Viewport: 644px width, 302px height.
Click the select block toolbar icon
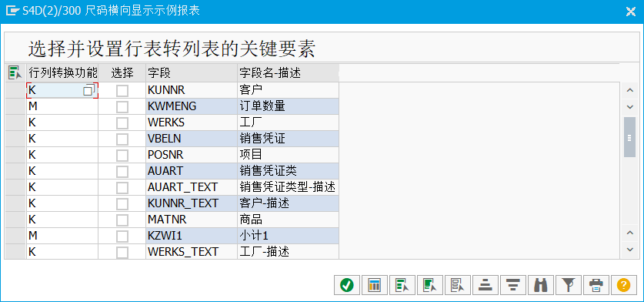point(430,285)
